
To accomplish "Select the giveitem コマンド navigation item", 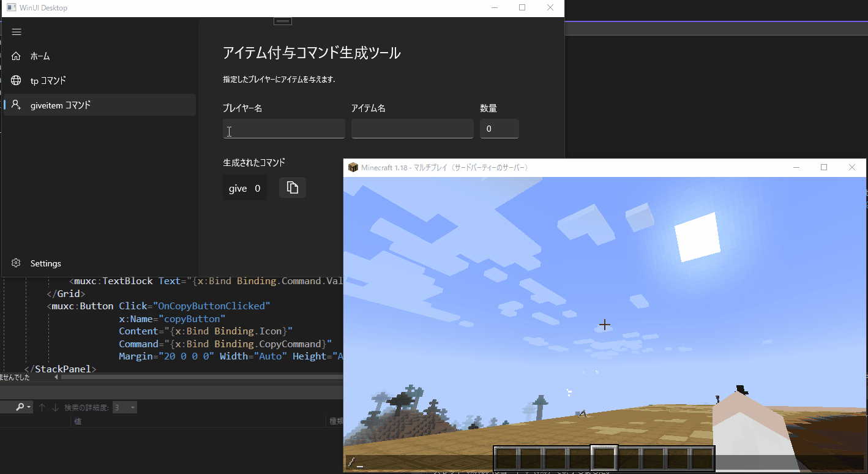I will [100, 105].
